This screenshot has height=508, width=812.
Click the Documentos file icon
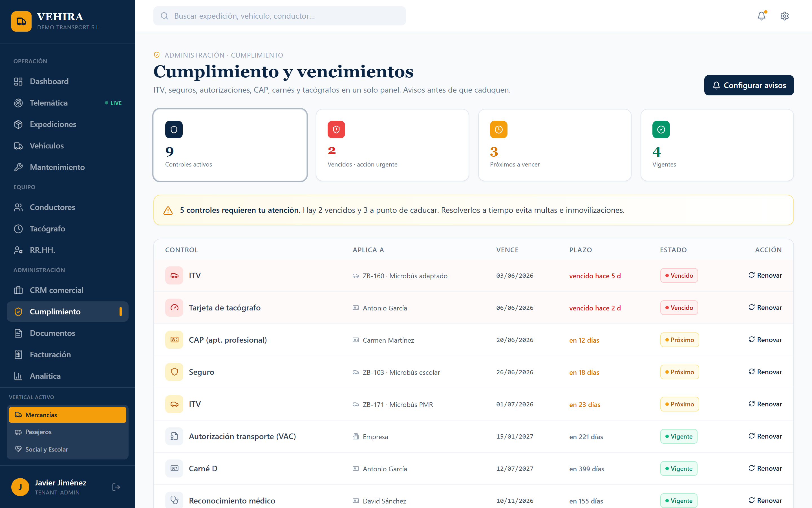point(18,333)
